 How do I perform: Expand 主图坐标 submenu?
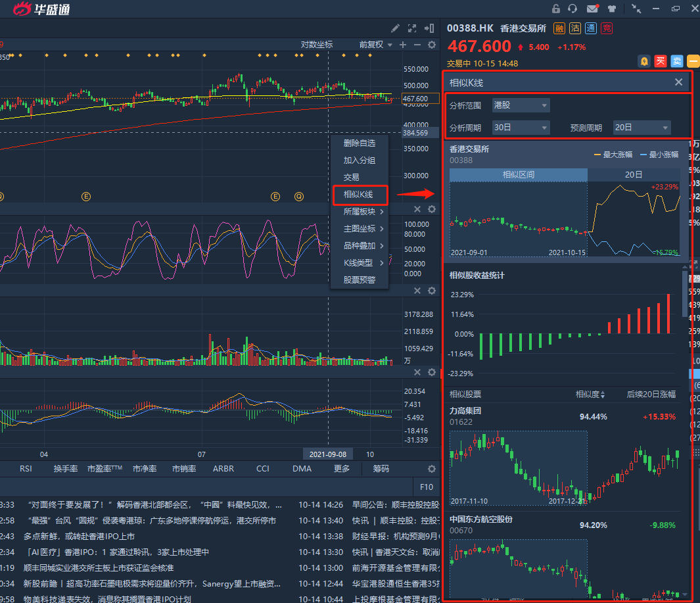pyautogui.click(x=360, y=229)
